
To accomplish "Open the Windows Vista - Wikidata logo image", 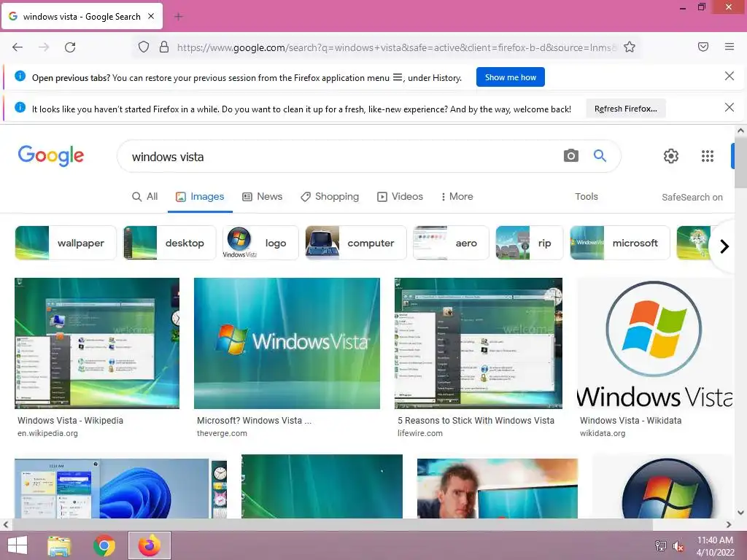I will coord(654,343).
